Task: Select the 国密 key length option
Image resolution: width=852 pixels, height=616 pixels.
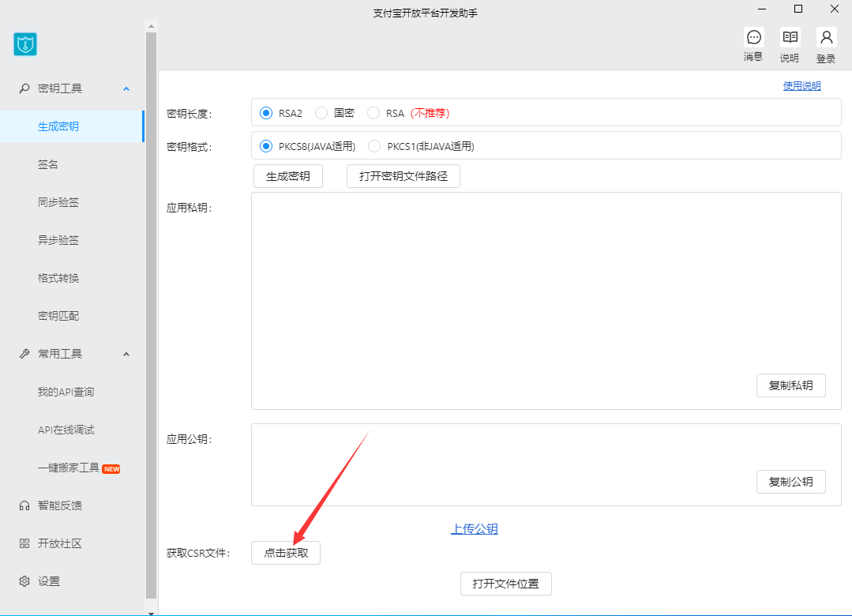Action: 321,113
